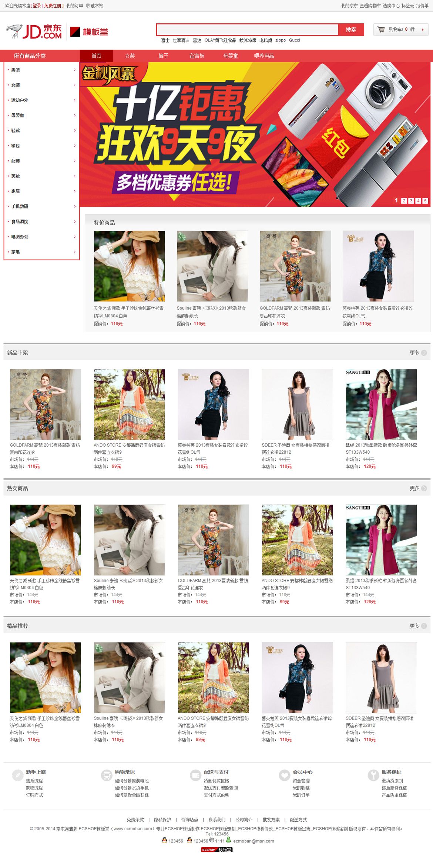This screenshot has height=868, width=433.
Task: Click the first QQ penguin icon
Action: (164, 840)
